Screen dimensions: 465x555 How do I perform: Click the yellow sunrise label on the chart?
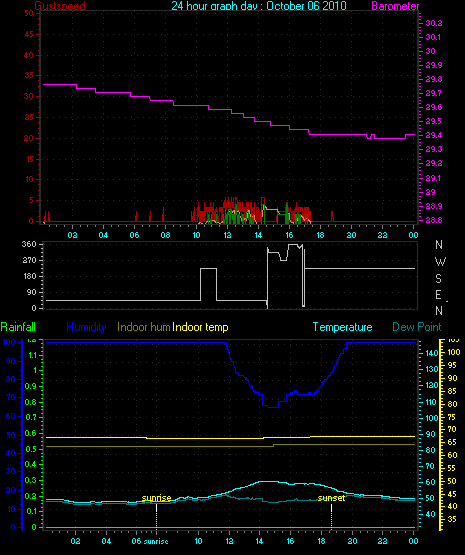point(156,498)
